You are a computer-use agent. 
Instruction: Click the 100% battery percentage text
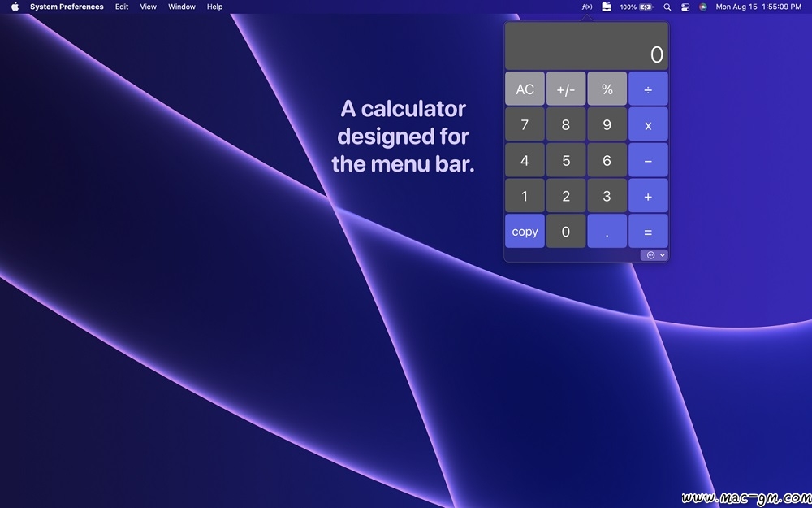point(628,7)
